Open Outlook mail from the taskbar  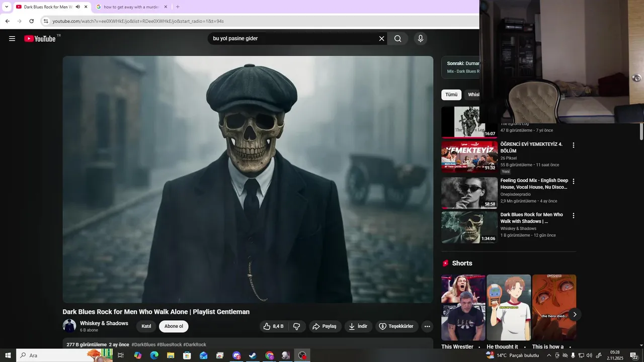click(203, 355)
